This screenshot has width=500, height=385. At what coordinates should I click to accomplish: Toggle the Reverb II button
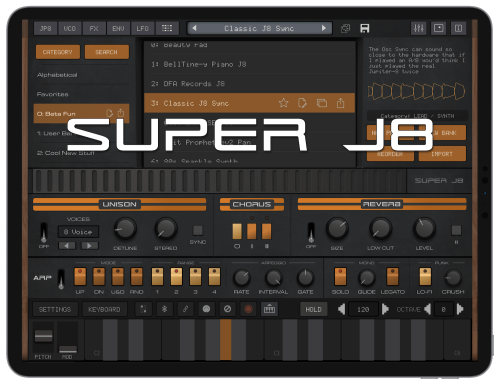coord(456,230)
